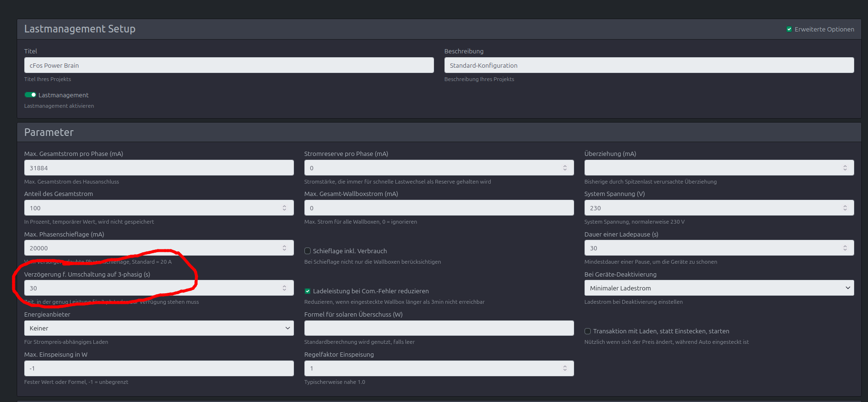Viewport: 868px width, 402px height.
Task: Click Formel für solaren Überschuss field
Action: [x=439, y=328]
